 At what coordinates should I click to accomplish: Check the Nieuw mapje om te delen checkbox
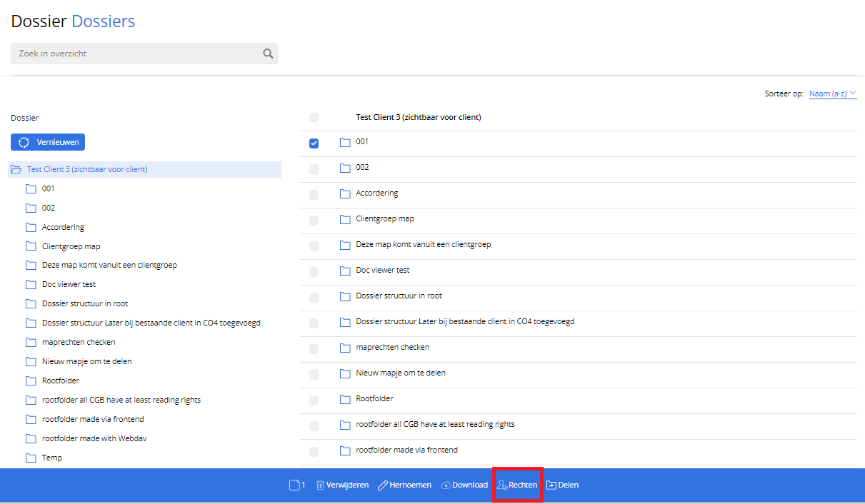pyautogui.click(x=314, y=375)
